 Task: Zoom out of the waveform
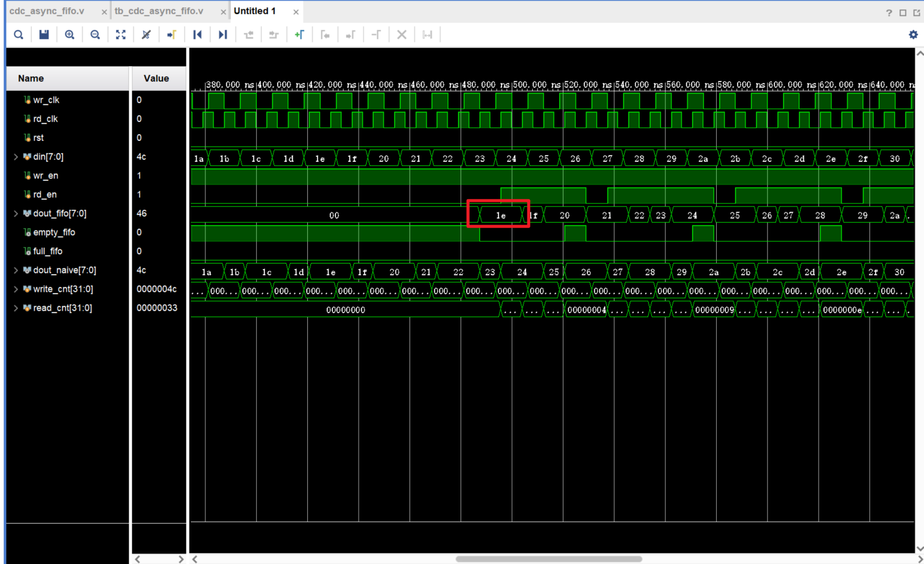pos(95,35)
